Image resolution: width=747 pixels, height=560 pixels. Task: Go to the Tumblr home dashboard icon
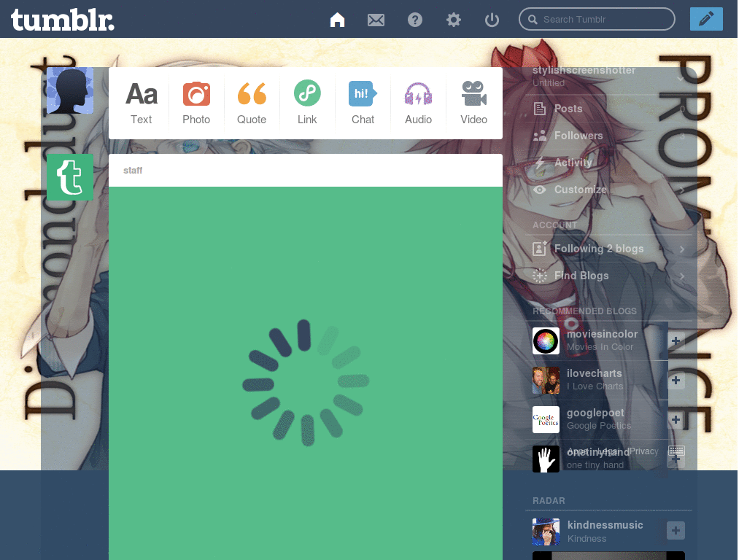pos(337,20)
